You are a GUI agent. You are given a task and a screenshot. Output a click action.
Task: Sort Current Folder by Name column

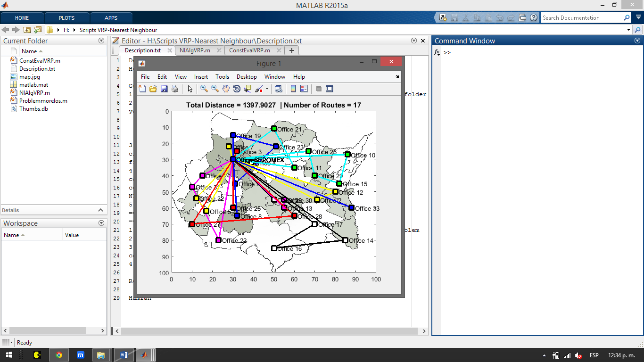point(29,51)
